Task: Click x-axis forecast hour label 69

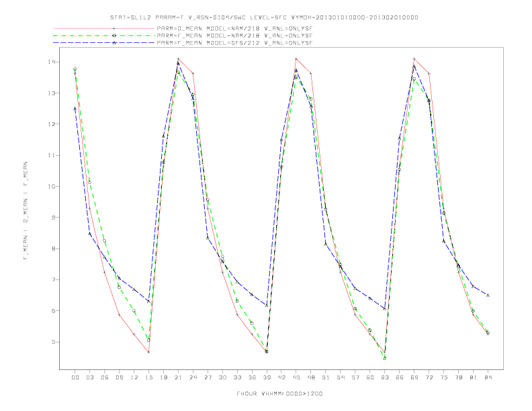Action: [414, 377]
